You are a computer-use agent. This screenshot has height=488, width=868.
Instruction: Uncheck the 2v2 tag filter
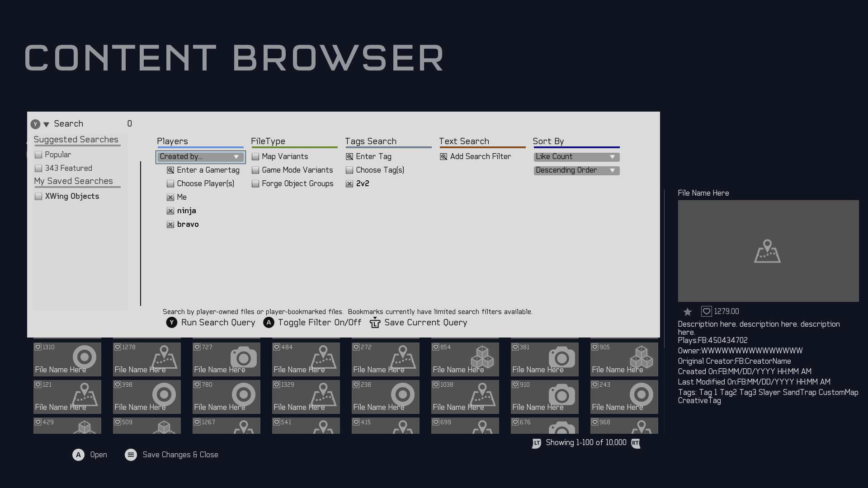tap(349, 184)
